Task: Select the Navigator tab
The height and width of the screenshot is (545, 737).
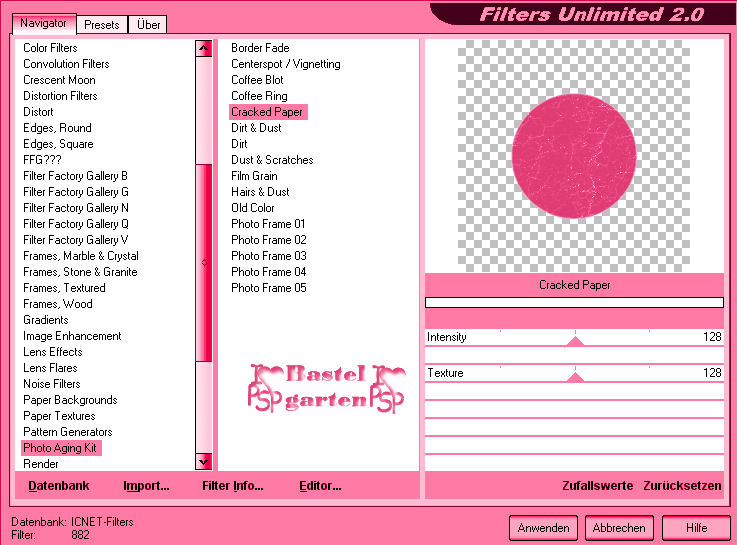Action: [44, 23]
